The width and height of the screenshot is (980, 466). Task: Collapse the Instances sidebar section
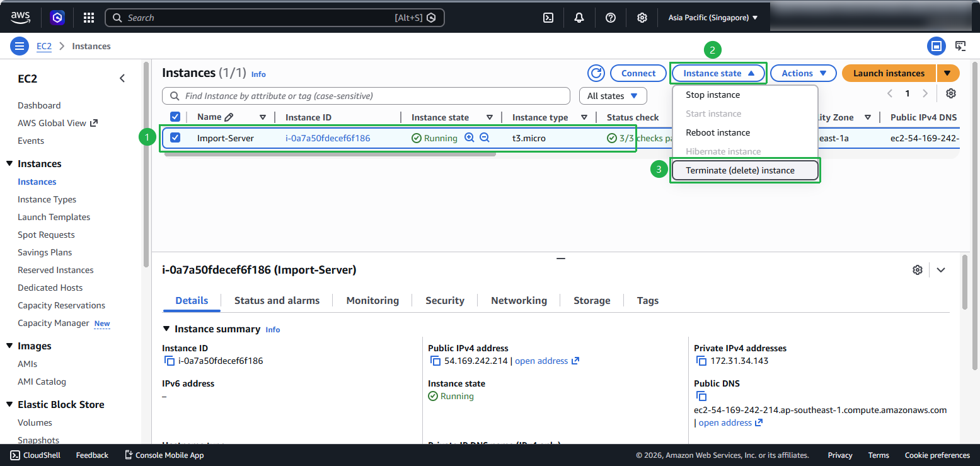click(x=9, y=164)
